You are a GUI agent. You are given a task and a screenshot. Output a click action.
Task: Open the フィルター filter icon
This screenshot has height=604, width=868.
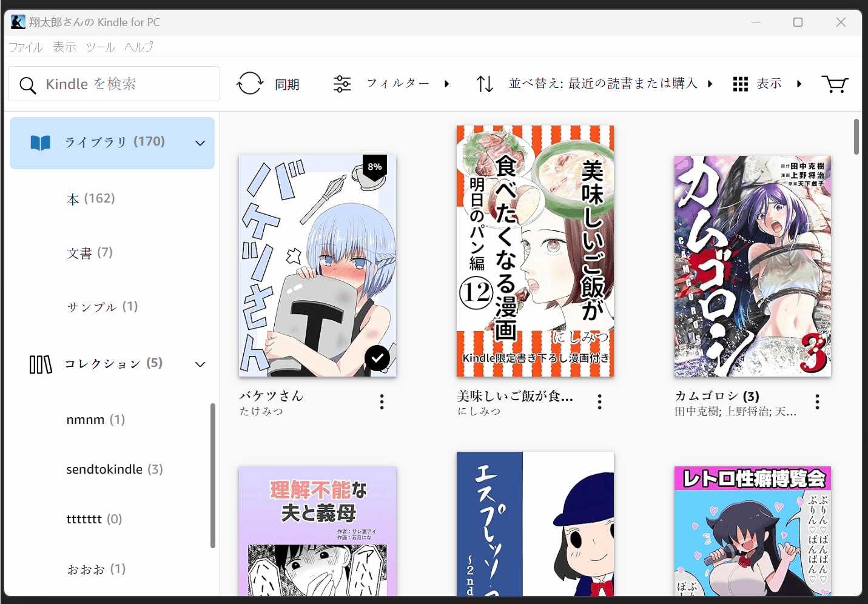tap(342, 83)
